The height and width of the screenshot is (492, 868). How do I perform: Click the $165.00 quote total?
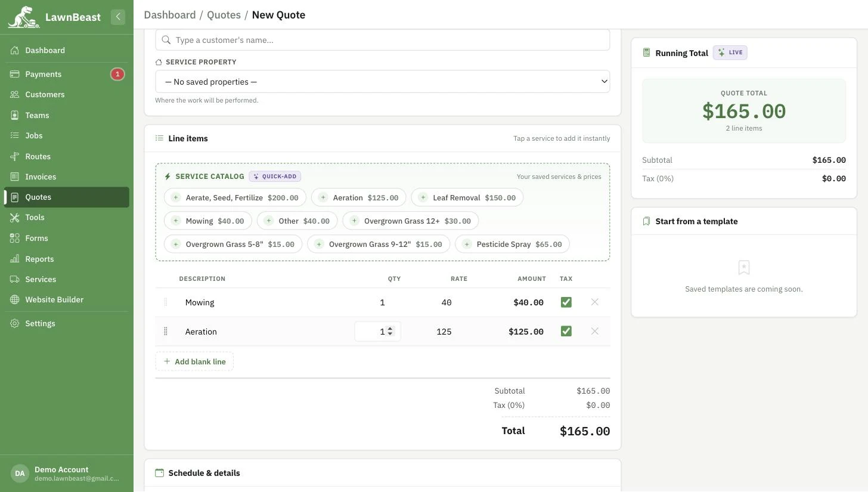[x=744, y=112]
